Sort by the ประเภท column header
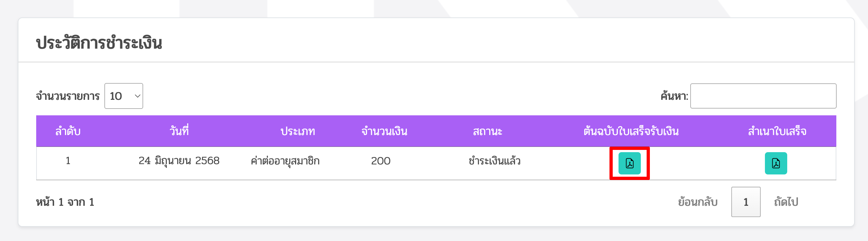This screenshot has height=241, width=868. point(298,131)
